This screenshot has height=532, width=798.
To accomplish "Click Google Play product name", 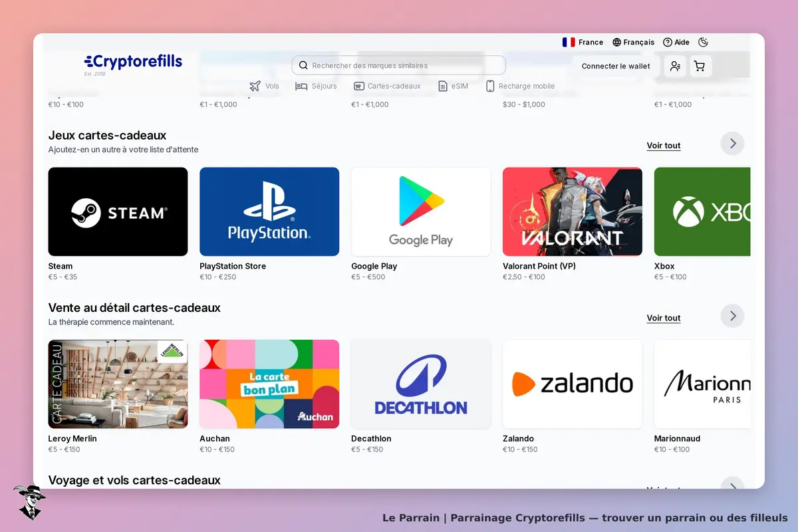I will coord(374,266).
